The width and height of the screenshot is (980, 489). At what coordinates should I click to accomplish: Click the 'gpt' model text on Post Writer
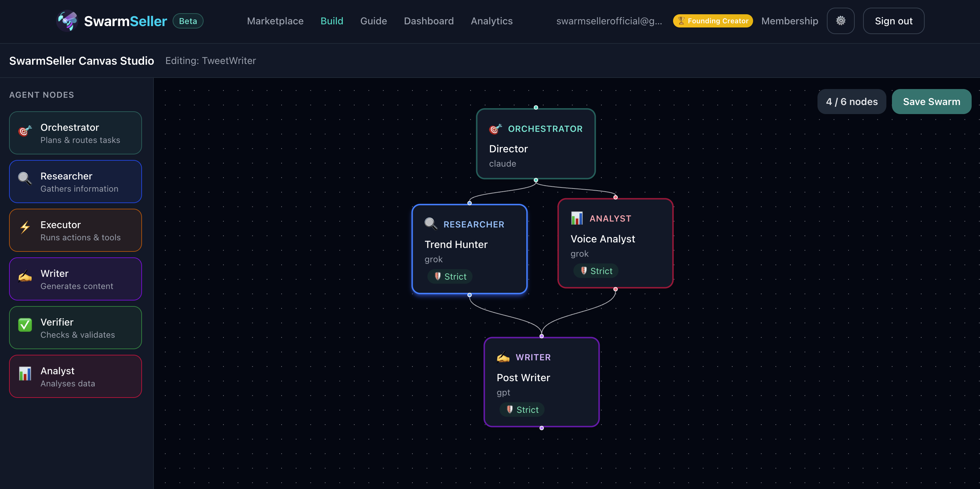[503, 392]
